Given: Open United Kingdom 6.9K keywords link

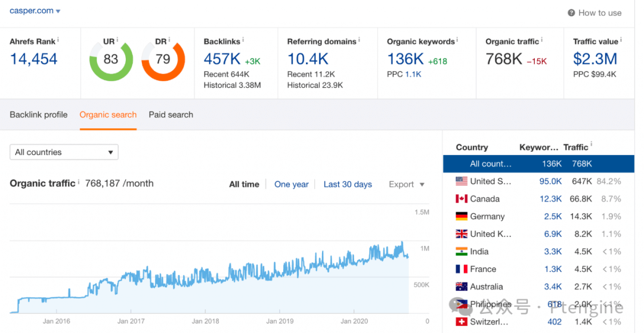Looking at the screenshot, I should (553, 234).
